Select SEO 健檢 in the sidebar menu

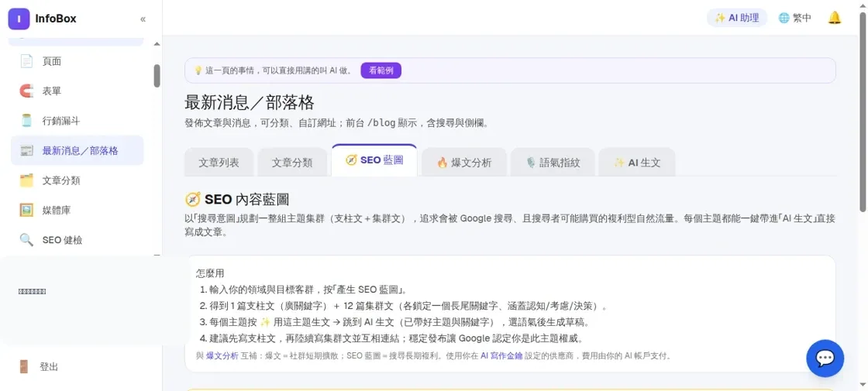coord(62,241)
